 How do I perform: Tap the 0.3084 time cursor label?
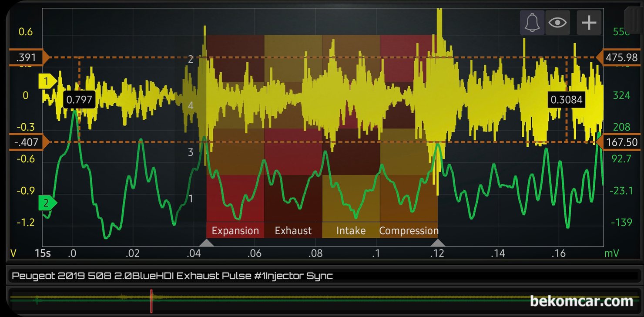(566, 100)
